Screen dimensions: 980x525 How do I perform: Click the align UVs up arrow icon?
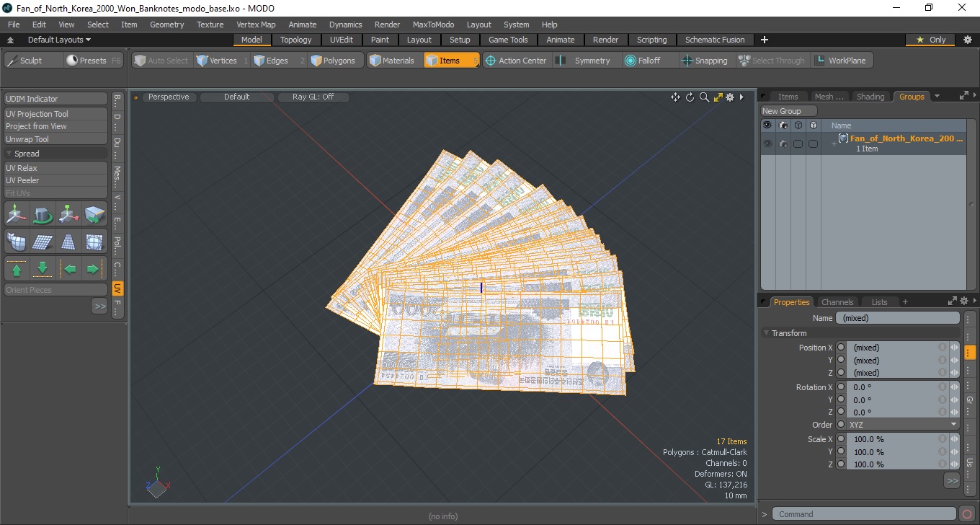[17, 269]
